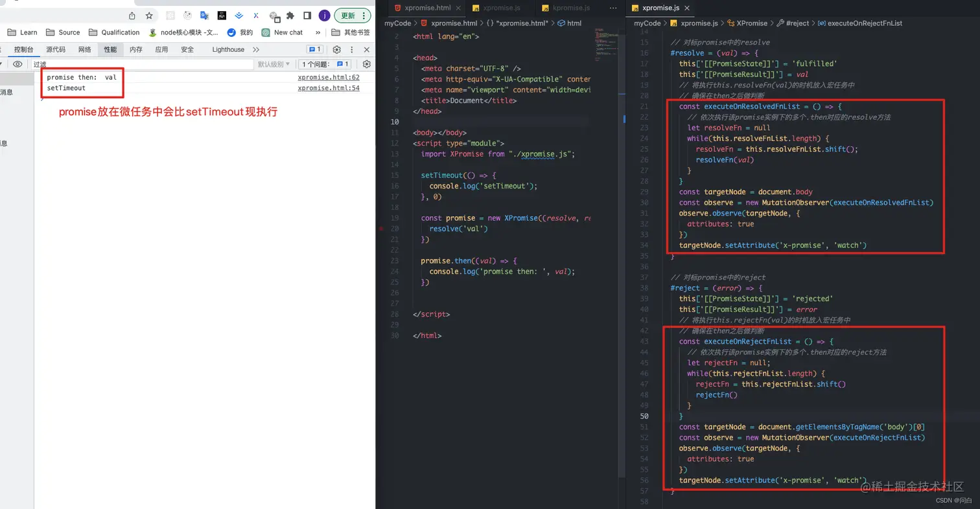Viewport: 980px width, 509px height.
Task: Open the Source bookmarks folder
Action: point(63,32)
